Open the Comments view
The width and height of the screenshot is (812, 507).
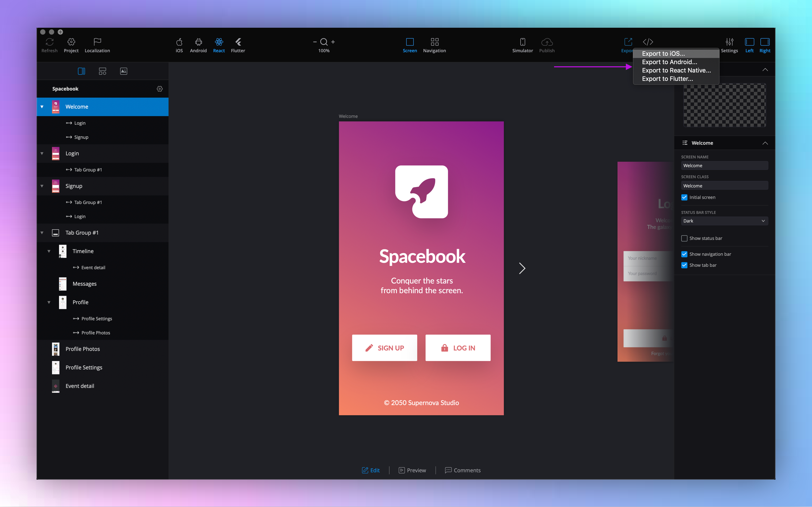click(463, 470)
